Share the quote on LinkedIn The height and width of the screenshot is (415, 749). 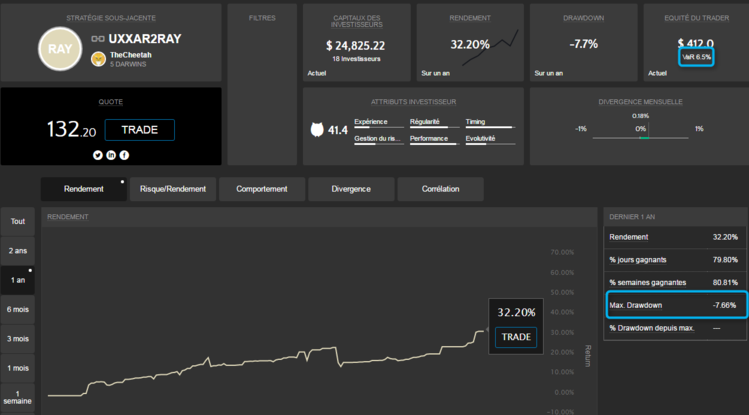click(x=111, y=155)
